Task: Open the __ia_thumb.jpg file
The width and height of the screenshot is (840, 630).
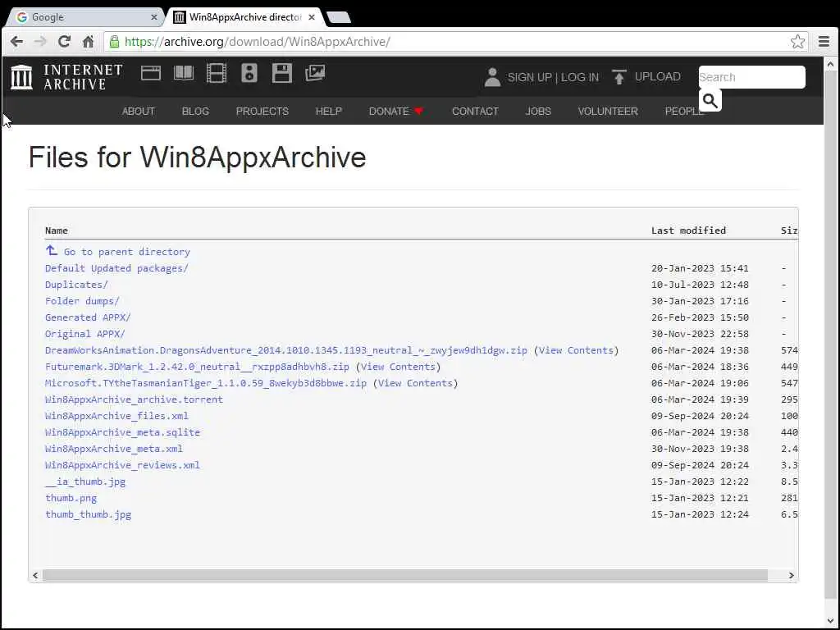Action: click(85, 482)
